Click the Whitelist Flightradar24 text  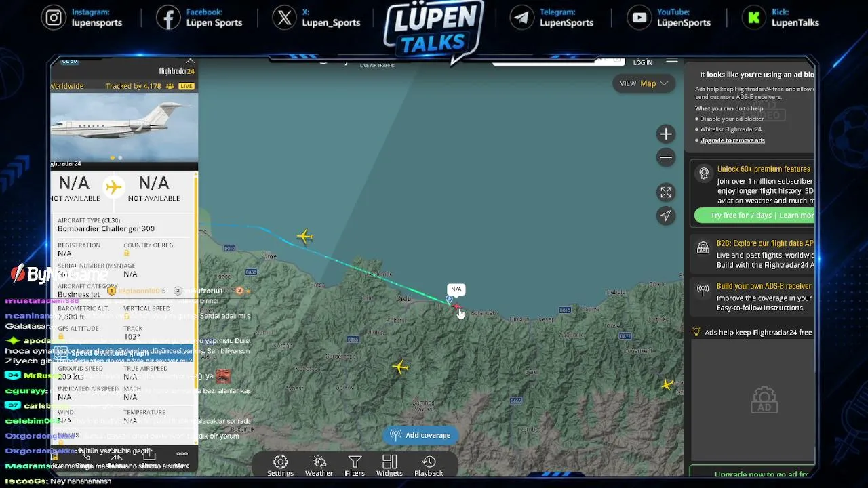730,129
